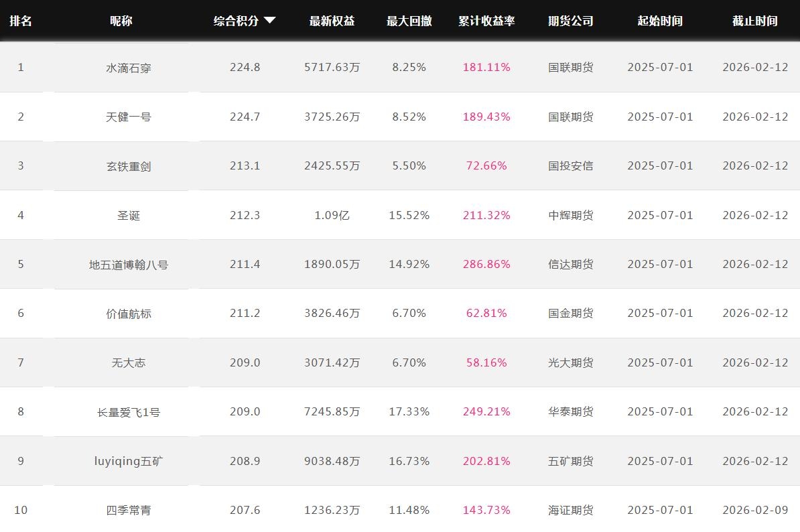
Task: Sort by 最新权益 column header
Action: point(332,21)
